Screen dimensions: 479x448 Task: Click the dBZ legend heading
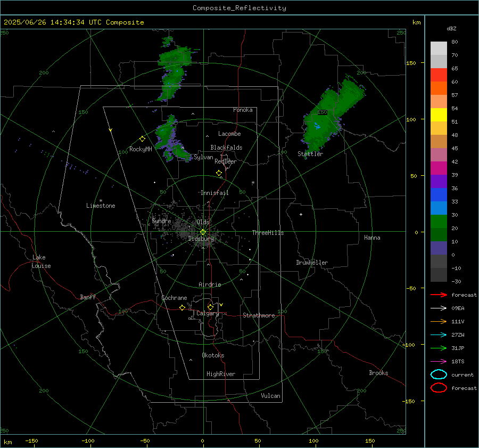click(x=451, y=29)
